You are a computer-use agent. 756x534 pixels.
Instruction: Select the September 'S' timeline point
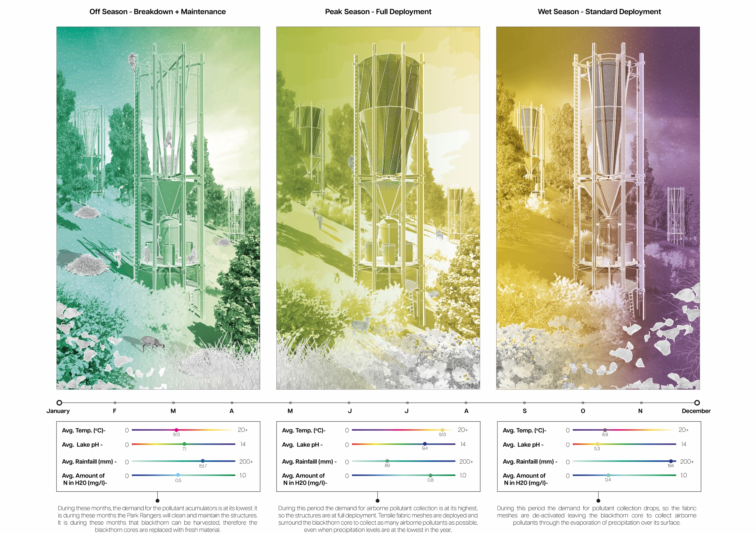coord(524,403)
